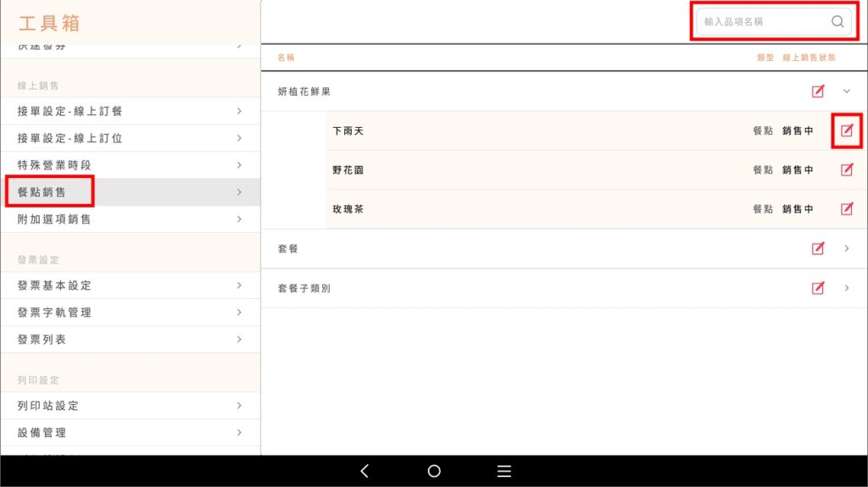The width and height of the screenshot is (868, 487).
Task: Go to 接單設定-線上訂餐
Action: tap(127, 111)
